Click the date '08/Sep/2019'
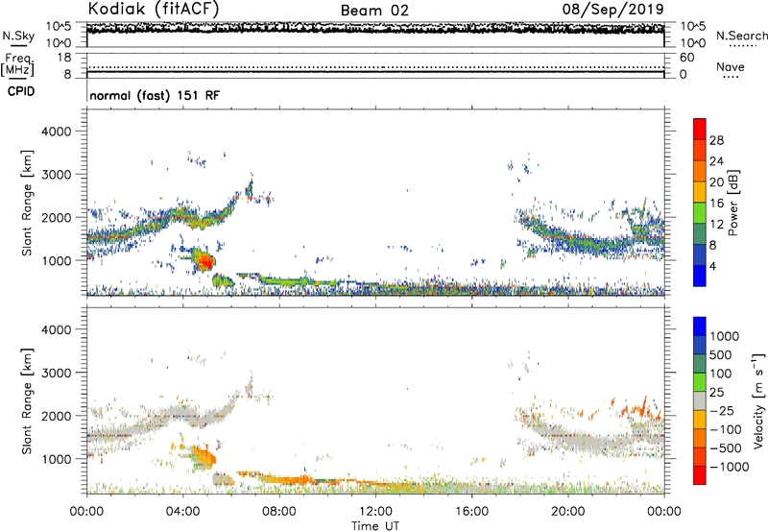This screenshot has width=768, height=532. (612, 9)
